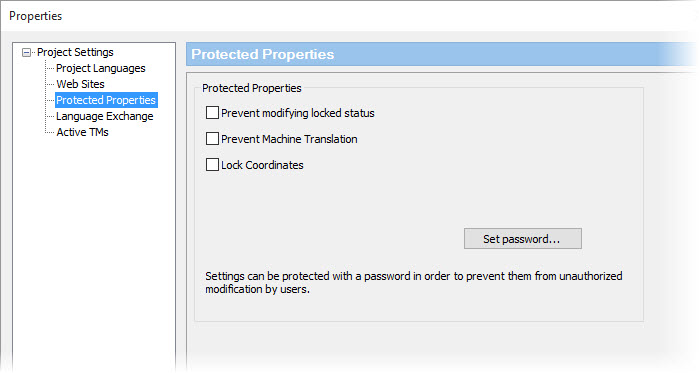Collapse the Project Settings tree node
Viewport: 699px width, 373px height.
(26, 53)
